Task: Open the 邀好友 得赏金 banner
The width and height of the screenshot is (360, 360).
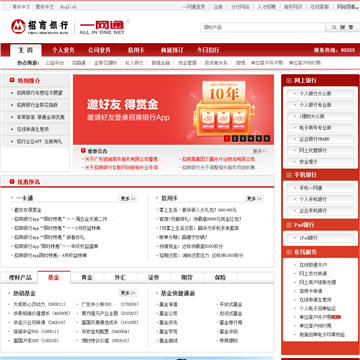Action: [173, 109]
